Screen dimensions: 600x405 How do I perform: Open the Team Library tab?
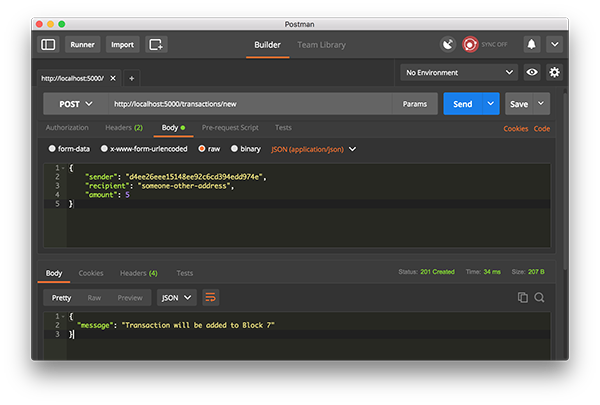pos(321,44)
